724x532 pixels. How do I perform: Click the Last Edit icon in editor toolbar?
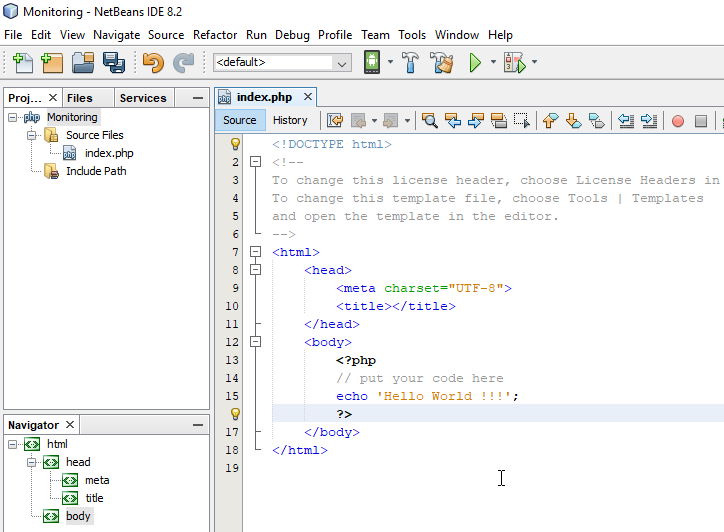coord(335,121)
